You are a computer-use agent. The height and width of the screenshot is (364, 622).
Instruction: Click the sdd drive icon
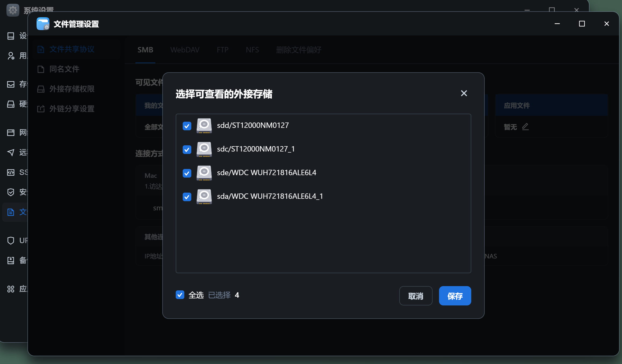point(204,125)
